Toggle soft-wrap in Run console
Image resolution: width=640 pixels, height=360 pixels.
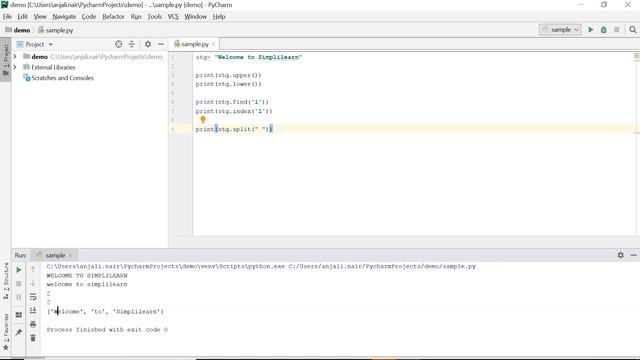click(33, 297)
